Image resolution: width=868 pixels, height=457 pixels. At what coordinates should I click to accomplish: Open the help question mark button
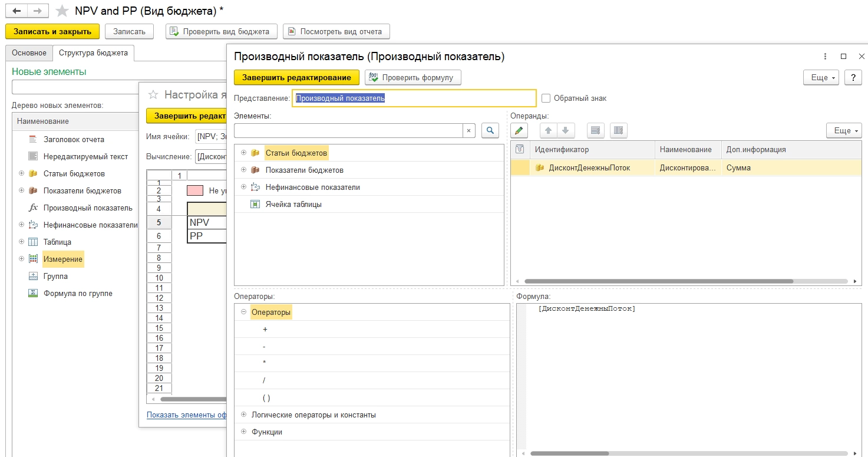[853, 77]
